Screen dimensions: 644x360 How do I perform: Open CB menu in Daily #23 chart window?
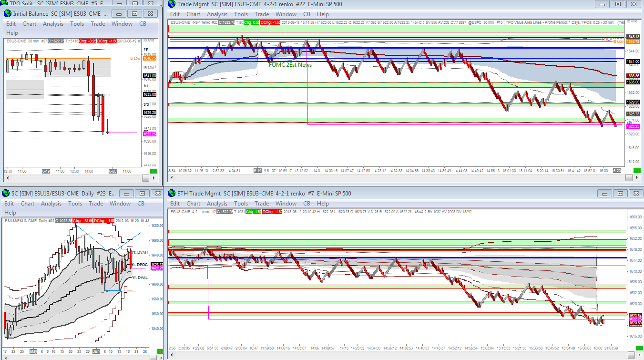[141, 204]
